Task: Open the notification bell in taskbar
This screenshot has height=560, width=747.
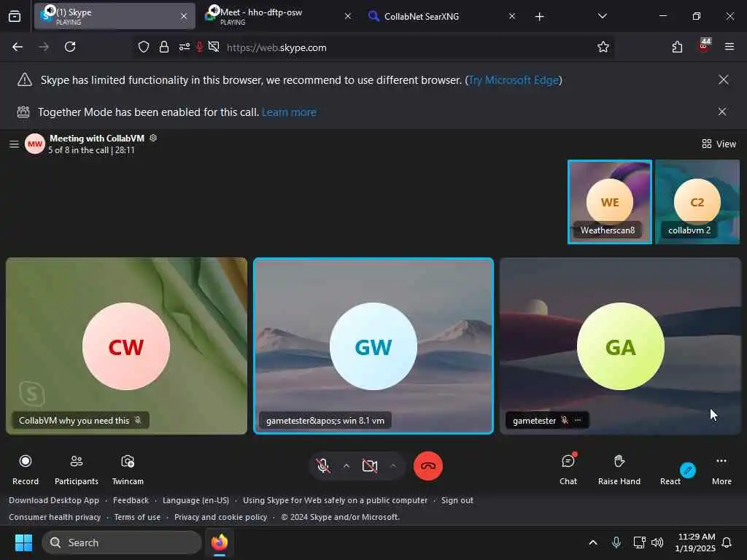Action: click(x=727, y=542)
